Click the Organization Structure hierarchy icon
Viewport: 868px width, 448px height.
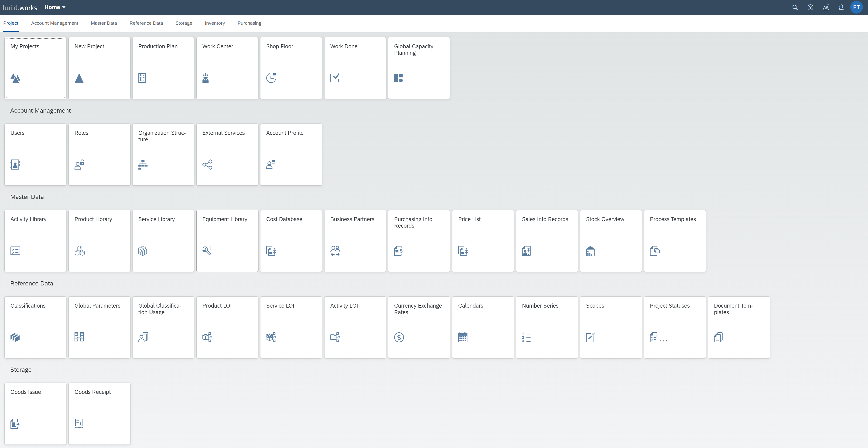[x=143, y=165]
